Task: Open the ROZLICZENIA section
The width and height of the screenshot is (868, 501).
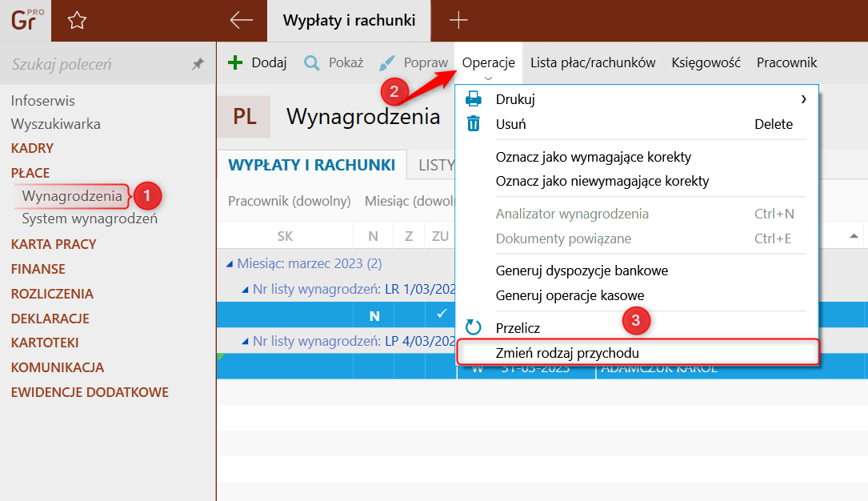Action: tap(52, 294)
